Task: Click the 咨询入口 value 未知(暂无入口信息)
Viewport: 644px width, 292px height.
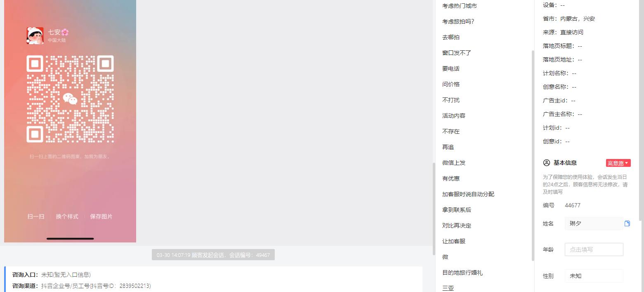Action: [66, 275]
